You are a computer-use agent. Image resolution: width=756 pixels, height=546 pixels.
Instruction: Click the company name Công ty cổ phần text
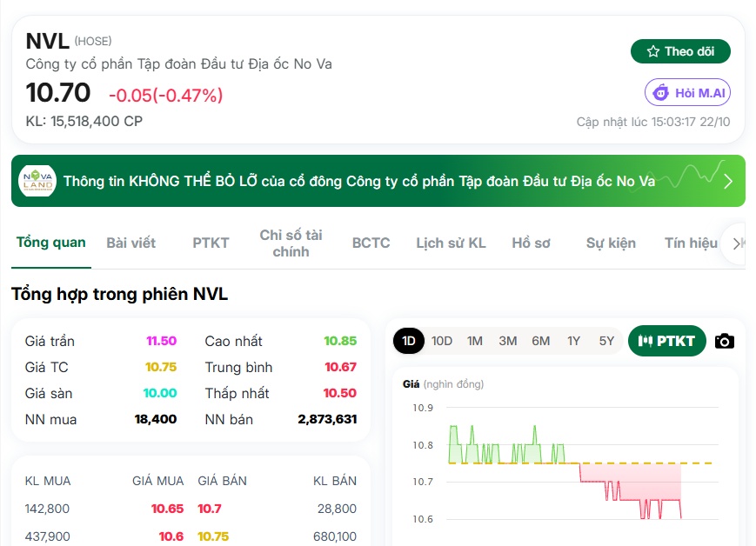coord(179,63)
